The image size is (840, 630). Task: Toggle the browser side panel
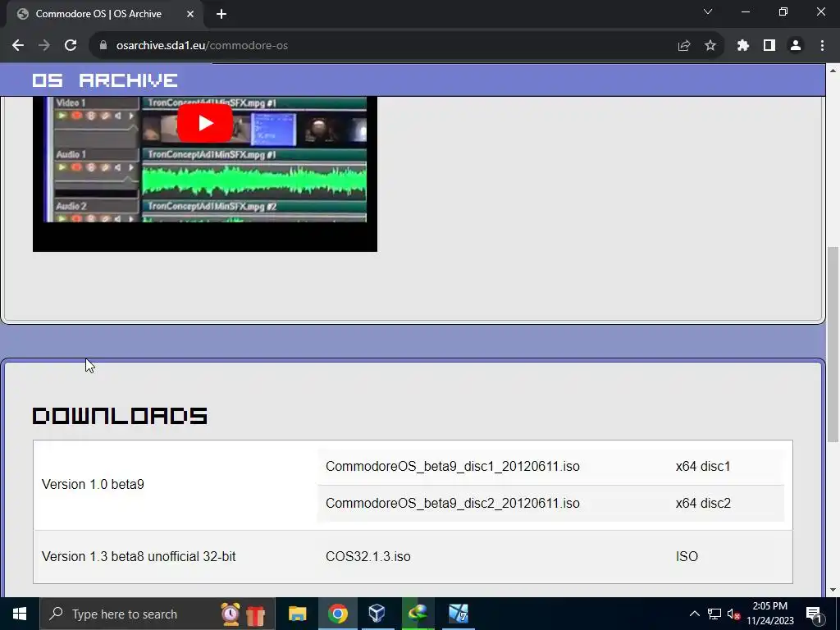[769, 46]
